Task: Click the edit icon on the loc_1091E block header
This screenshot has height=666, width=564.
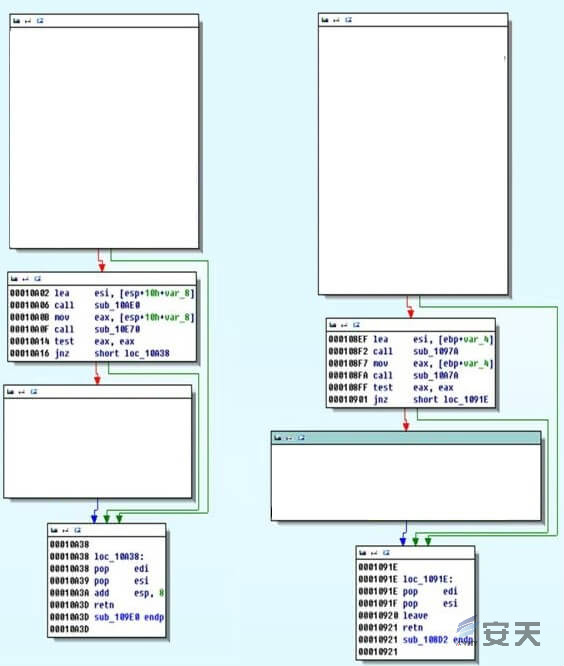Action: (x=374, y=553)
